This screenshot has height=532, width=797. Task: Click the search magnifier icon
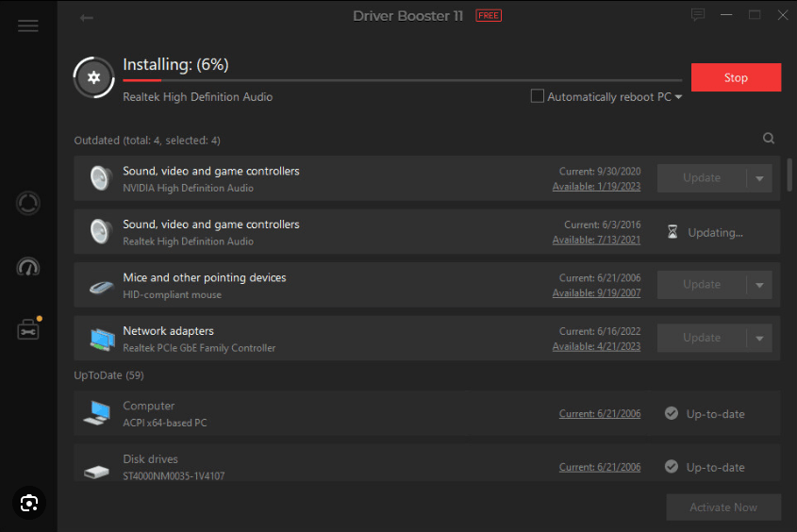click(x=769, y=139)
